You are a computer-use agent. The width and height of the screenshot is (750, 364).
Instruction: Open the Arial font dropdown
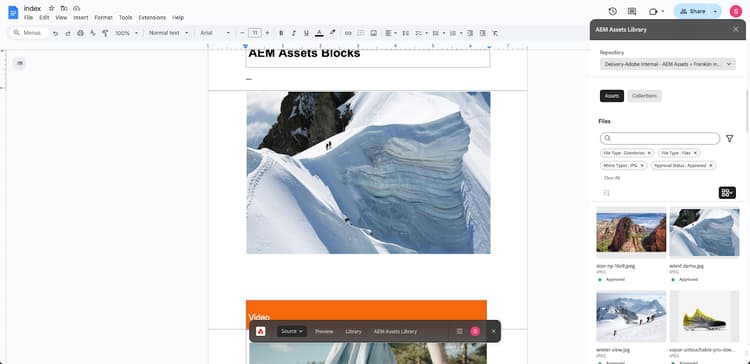point(215,33)
